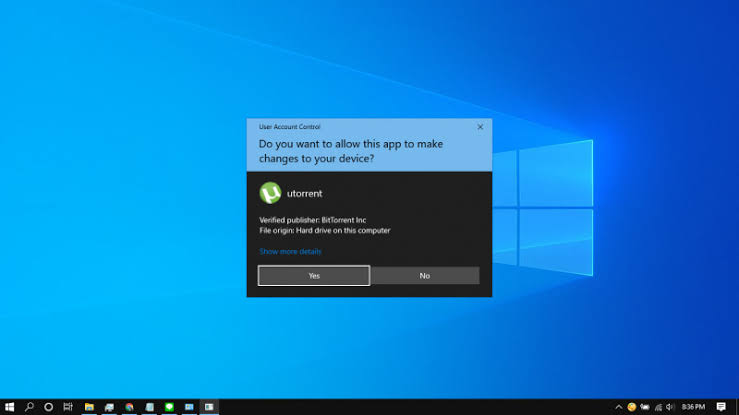Click No in the User Account Control dialog
Screen dimensions: 739x415
[x=425, y=276]
